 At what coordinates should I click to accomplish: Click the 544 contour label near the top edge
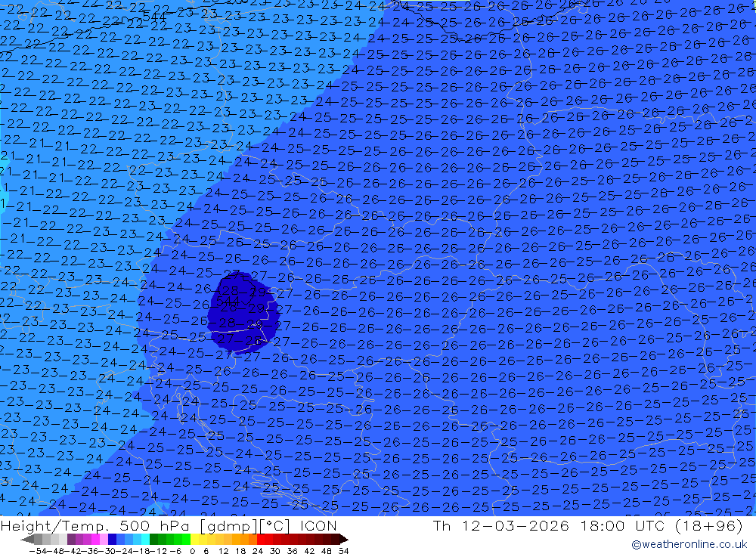[153, 17]
